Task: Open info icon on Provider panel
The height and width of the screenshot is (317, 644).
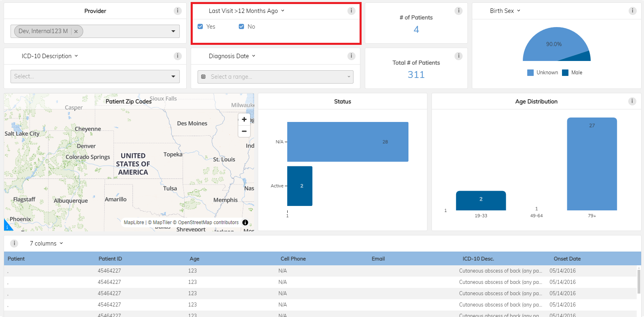Action: tap(178, 11)
